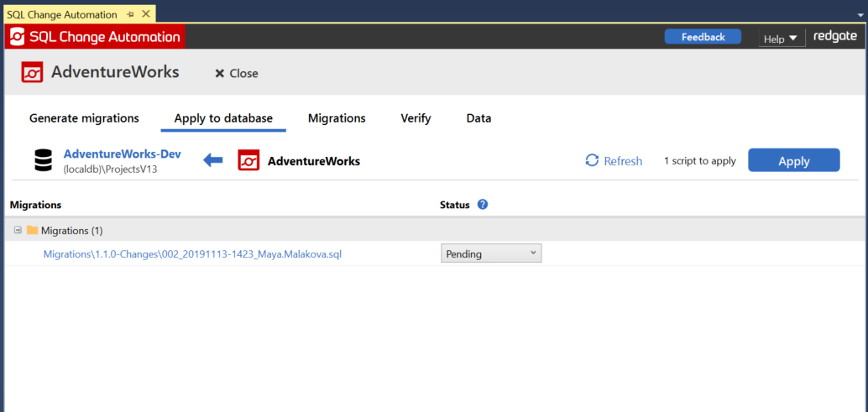The width and height of the screenshot is (868, 412).
Task: Click the redgate logo in header
Action: click(x=834, y=37)
